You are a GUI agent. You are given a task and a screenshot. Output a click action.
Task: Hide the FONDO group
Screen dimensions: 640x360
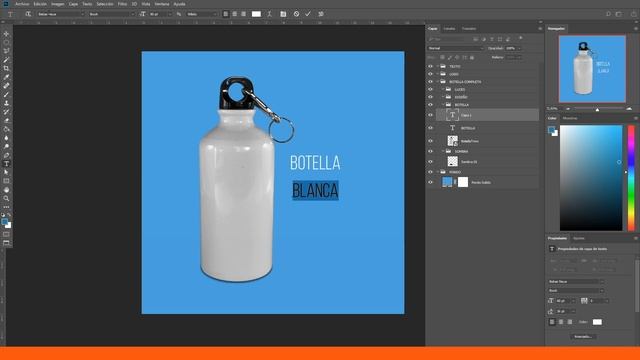430,172
